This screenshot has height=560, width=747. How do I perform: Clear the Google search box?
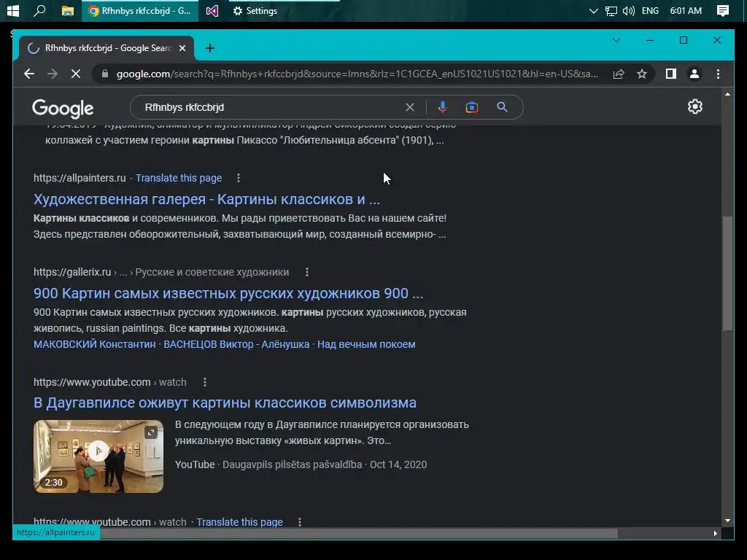pyautogui.click(x=410, y=107)
